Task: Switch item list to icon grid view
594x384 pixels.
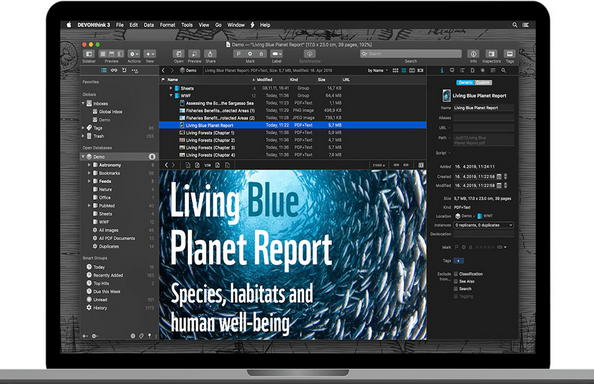Action: [395, 70]
